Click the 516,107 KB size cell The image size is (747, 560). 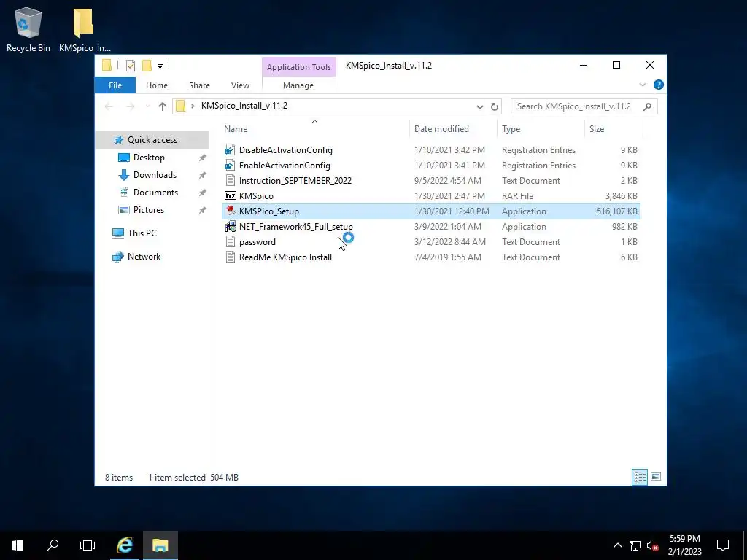(616, 211)
